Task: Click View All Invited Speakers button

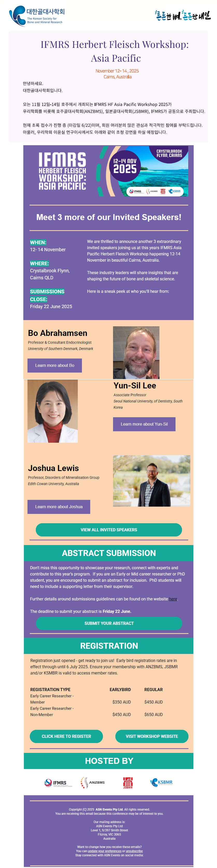Action: coord(109,530)
